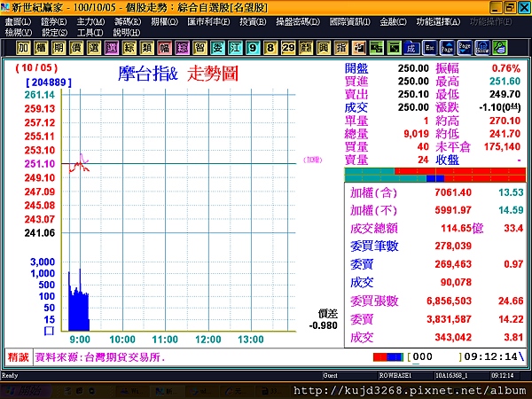
Task: Open the 工具(T) menu
Action: [x=90, y=33]
